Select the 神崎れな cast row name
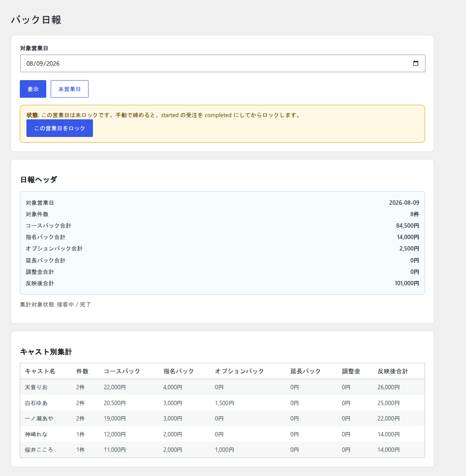Viewport: 466px width, 476px height. coord(36,435)
